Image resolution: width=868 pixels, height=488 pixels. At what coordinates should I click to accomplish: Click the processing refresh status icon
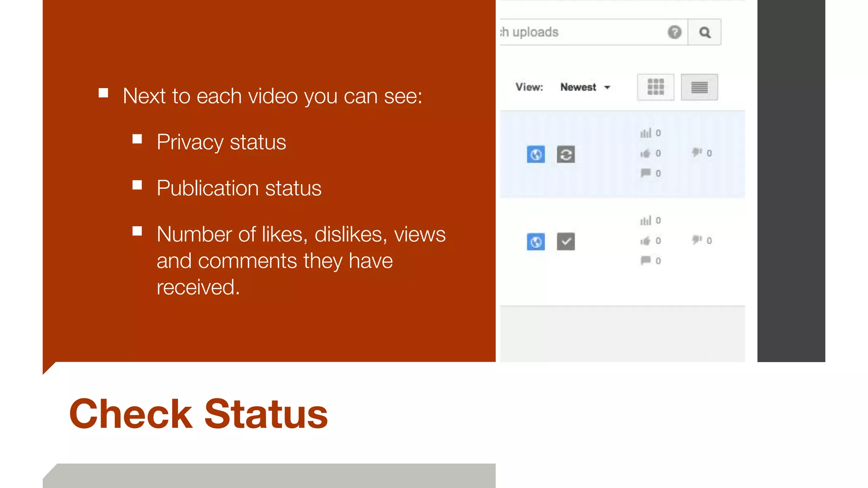[566, 154]
